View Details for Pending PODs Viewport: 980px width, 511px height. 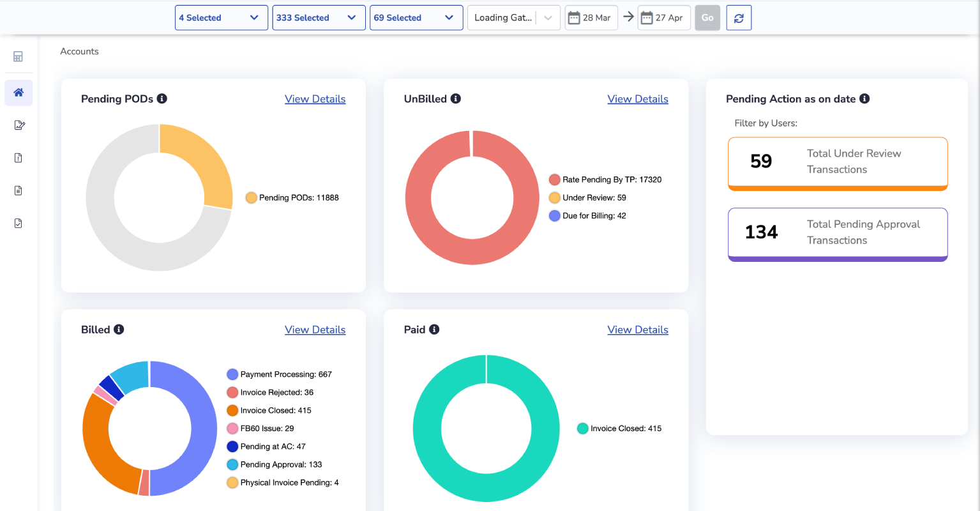point(315,99)
